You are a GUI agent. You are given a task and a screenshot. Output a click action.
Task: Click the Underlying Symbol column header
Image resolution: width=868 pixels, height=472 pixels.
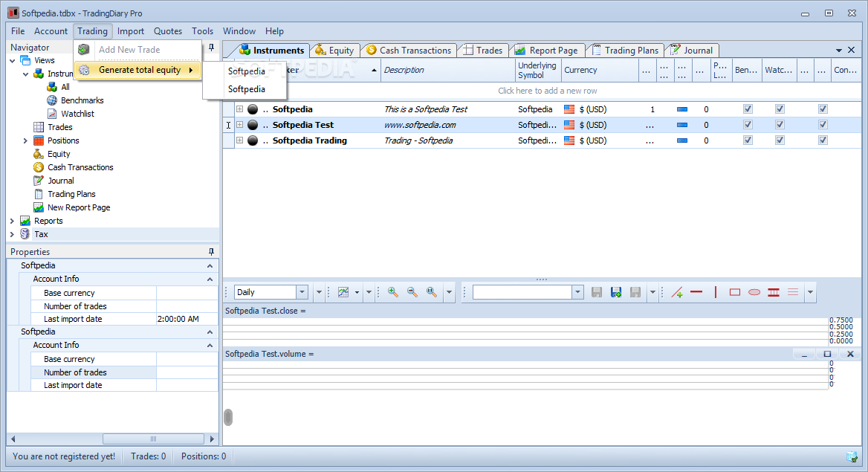[x=537, y=70]
